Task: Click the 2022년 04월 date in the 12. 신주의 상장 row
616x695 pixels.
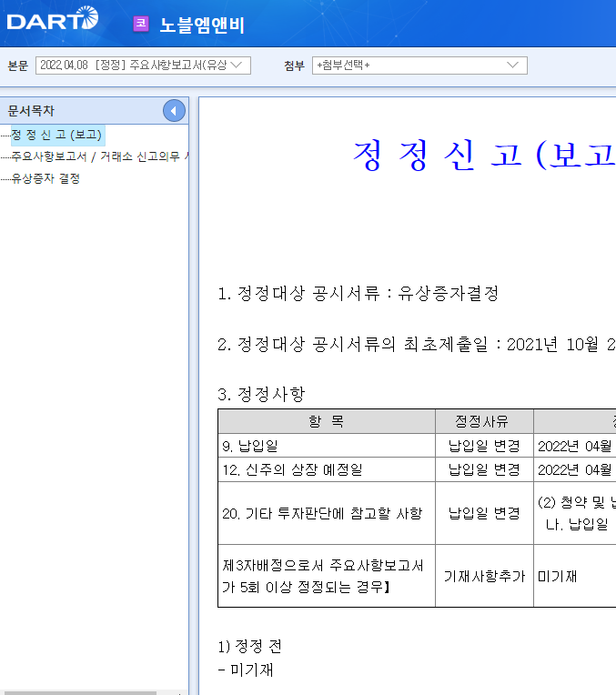Action: pyautogui.click(x=575, y=469)
